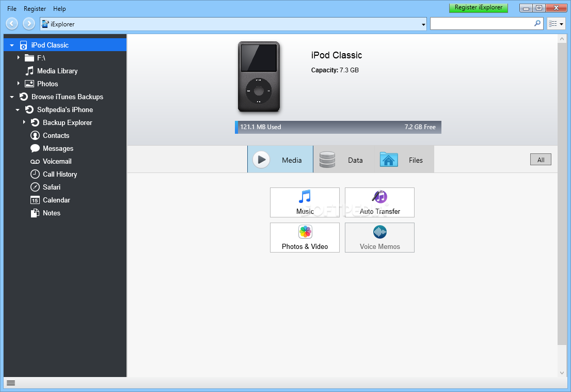
Task: Open the view options dropdown arrow
Action: pos(562,24)
